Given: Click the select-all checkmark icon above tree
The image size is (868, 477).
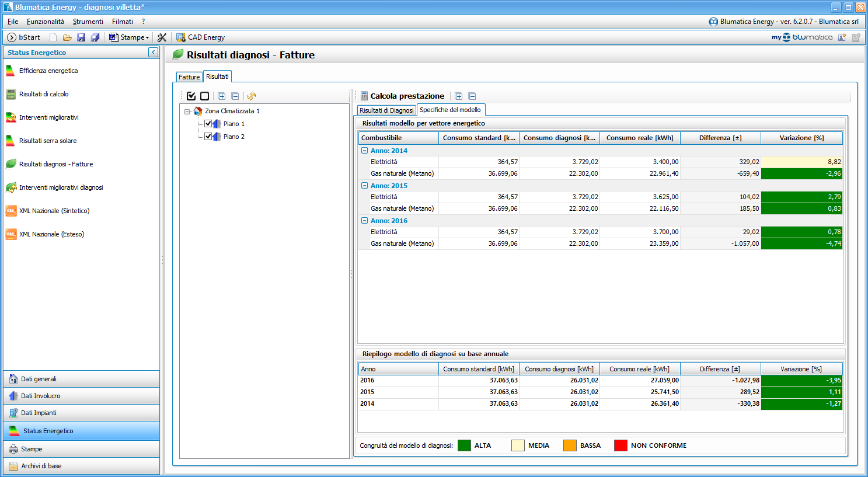Looking at the screenshot, I should click(191, 96).
